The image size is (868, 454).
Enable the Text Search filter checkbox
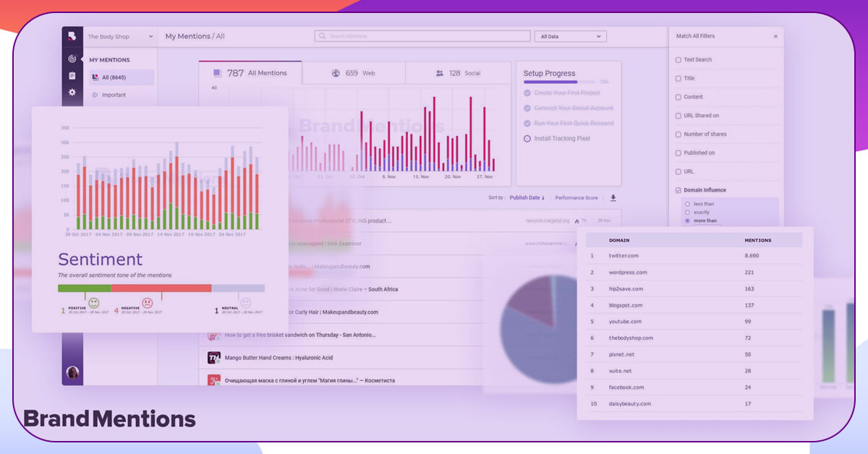pos(678,60)
